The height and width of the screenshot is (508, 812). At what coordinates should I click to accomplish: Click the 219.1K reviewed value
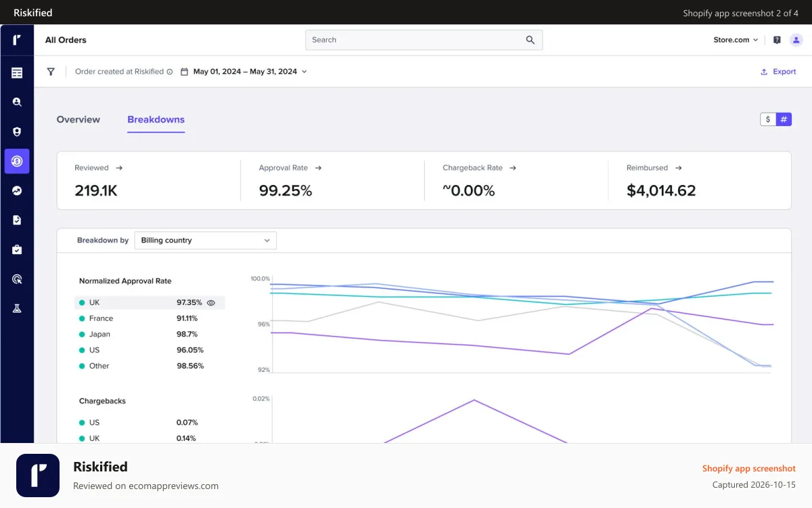(x=96, y=191)
